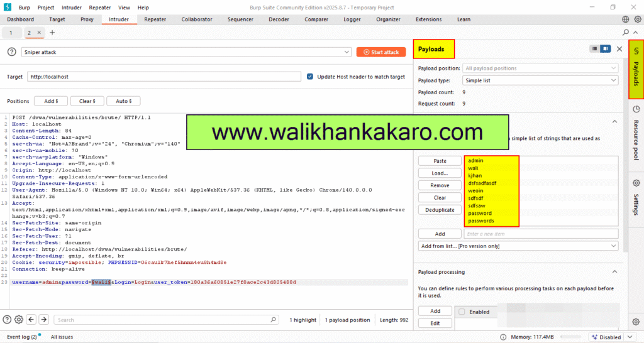Switch to the Dashboard tab
Viewport: 644px width, 343px height.
pyautogui.click(x=21, y=19)
